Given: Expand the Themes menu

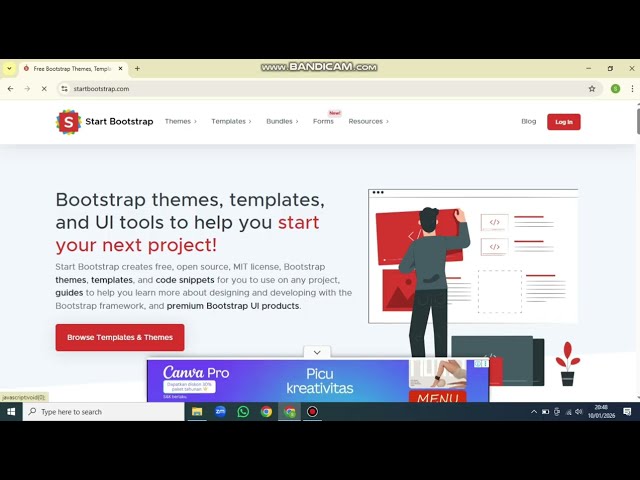Looking at the screenshot, I should [x=181, y=121].
